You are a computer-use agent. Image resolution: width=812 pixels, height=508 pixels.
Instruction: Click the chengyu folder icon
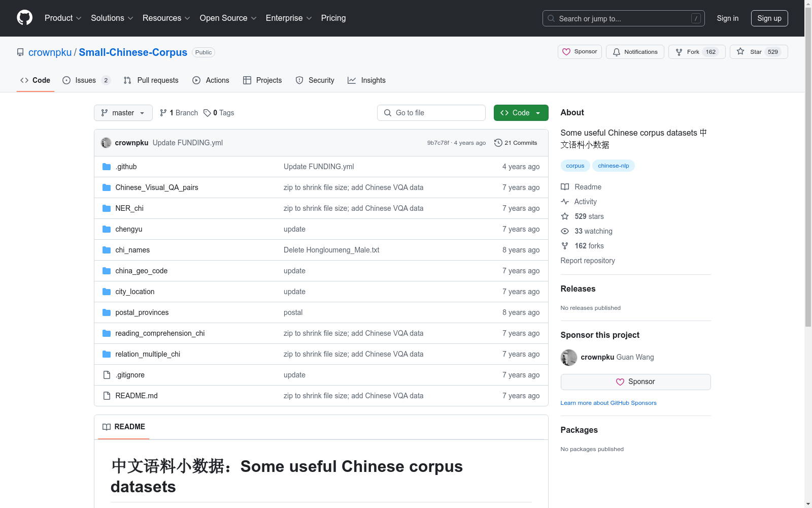coord(107,229)
